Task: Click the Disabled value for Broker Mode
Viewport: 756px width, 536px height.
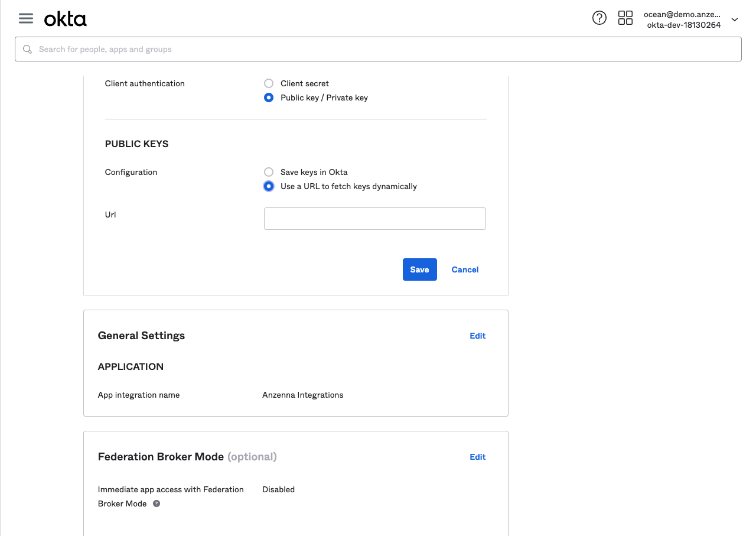Action: tap(278, 489)
